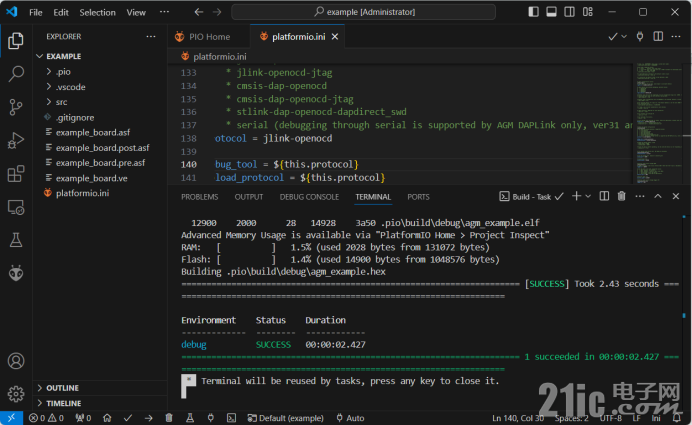Open the Edit menu

pos(61,12)
